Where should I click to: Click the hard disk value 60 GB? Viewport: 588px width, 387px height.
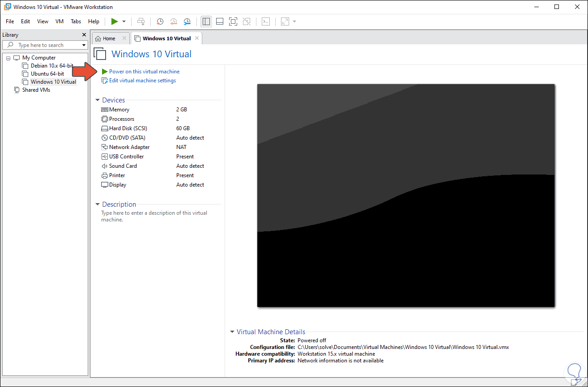[x=183, y=128]
